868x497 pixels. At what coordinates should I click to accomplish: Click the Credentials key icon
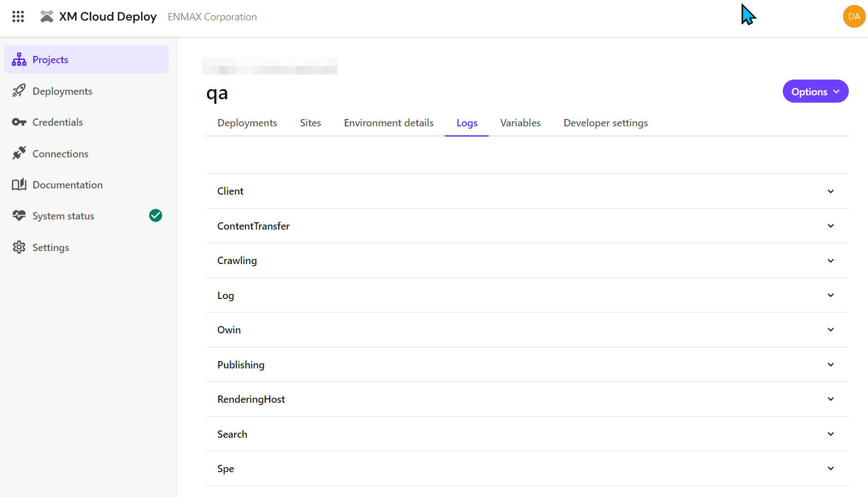[x=19, y=122]
